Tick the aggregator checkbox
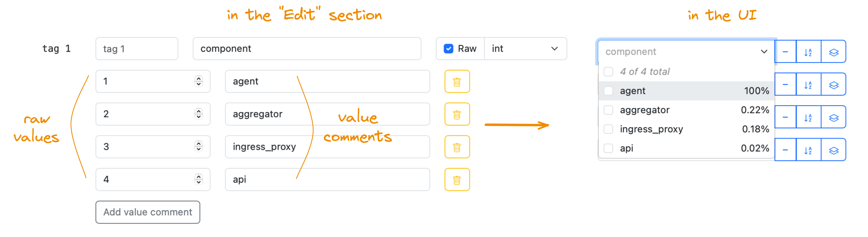Image resolution: width=868 pixels, height=237 pixels. [608, 110]
